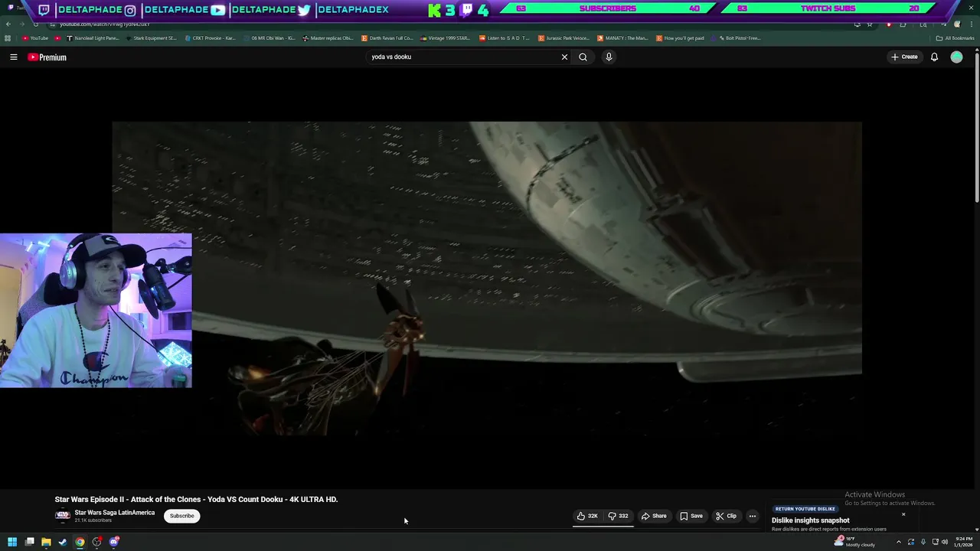Click the browser address bar URL
The width and height of the screenshot is (980, 551).
(x=105, y=24)
